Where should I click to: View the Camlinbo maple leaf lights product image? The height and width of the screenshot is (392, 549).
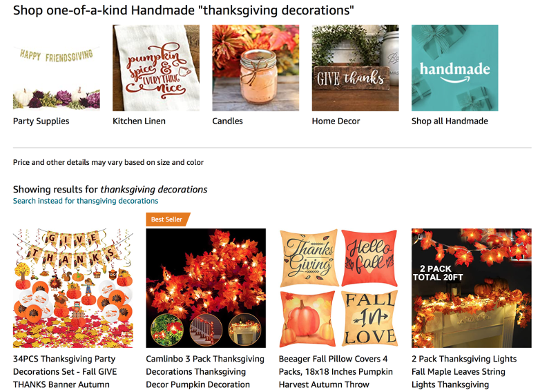click(x=206, y=288)
